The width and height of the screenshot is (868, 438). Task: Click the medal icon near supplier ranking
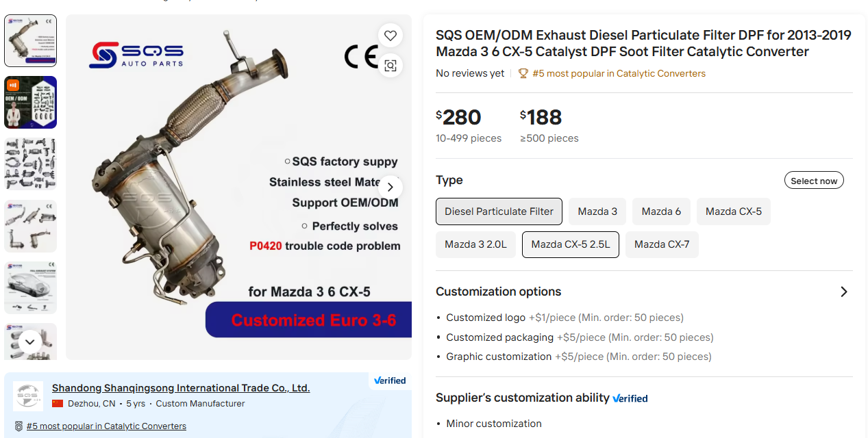[x=18, y=426]
